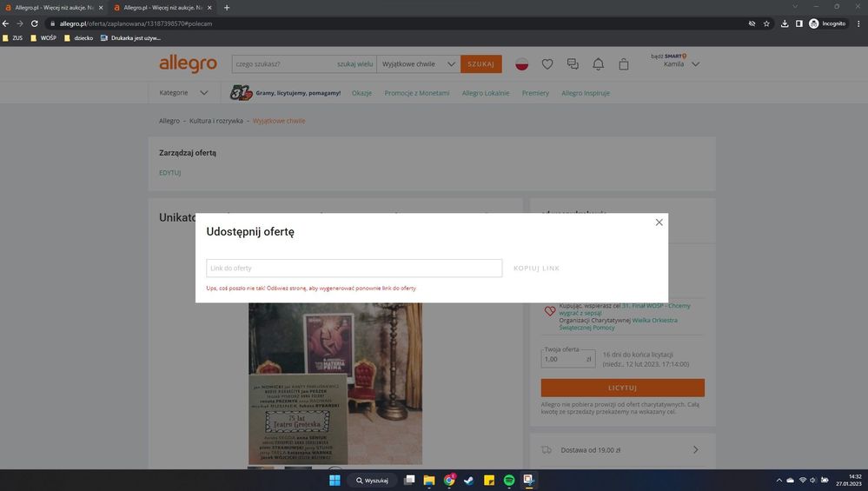868x491 pixels.
Task: Click the Allegro breadcrumb
Action: (x=169, y=121)
